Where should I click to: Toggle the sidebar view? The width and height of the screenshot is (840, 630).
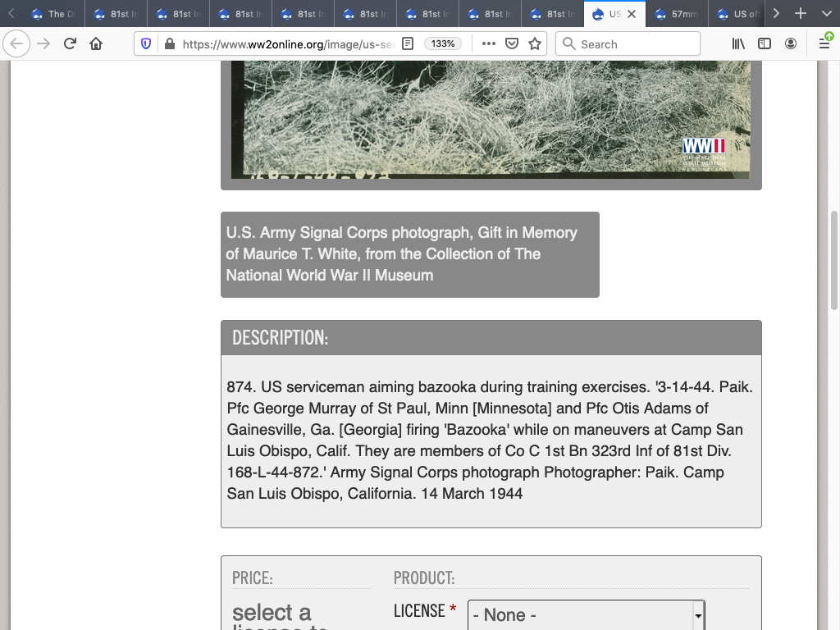[765, 44]
